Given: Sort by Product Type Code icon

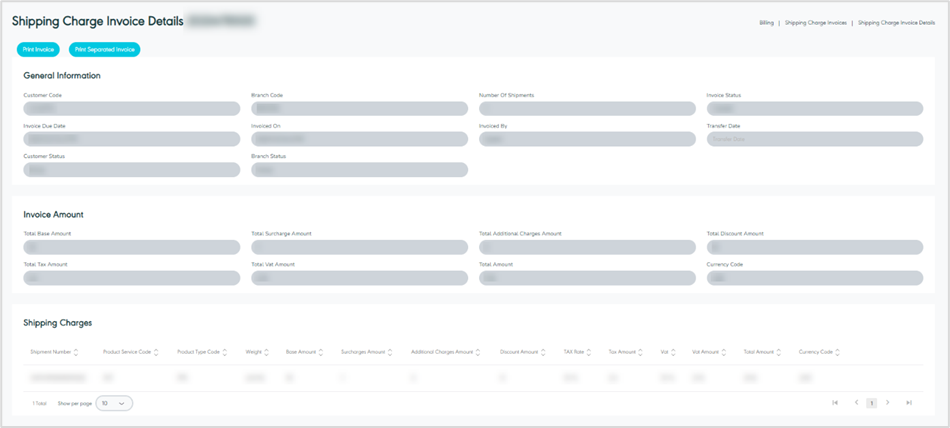Looking at the screenshot, I should [x=225, y=352].
